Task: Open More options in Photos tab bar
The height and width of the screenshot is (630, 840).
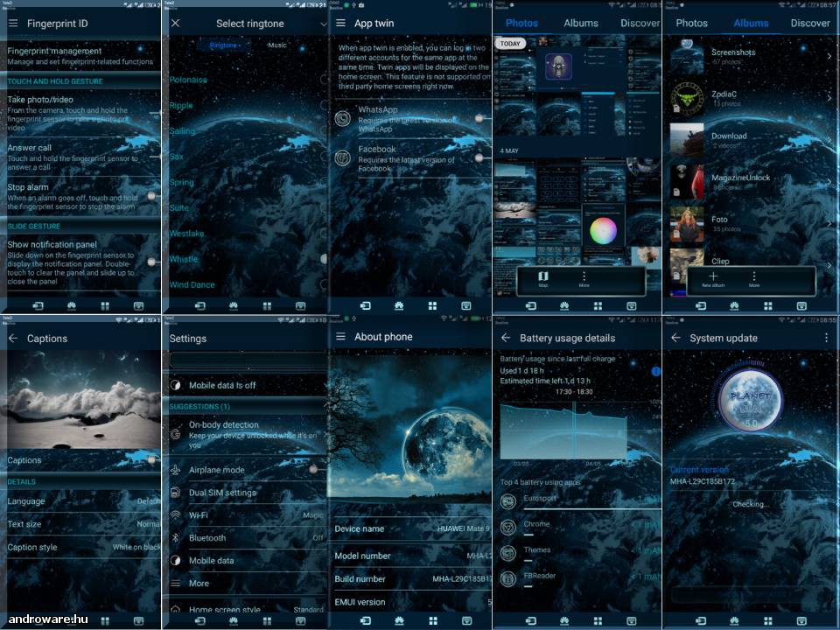Action: click(584, 278)
